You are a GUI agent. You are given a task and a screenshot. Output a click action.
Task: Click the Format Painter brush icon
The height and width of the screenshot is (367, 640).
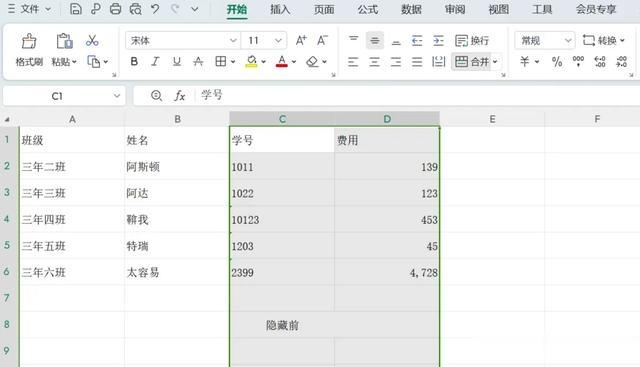coord(29,41)
